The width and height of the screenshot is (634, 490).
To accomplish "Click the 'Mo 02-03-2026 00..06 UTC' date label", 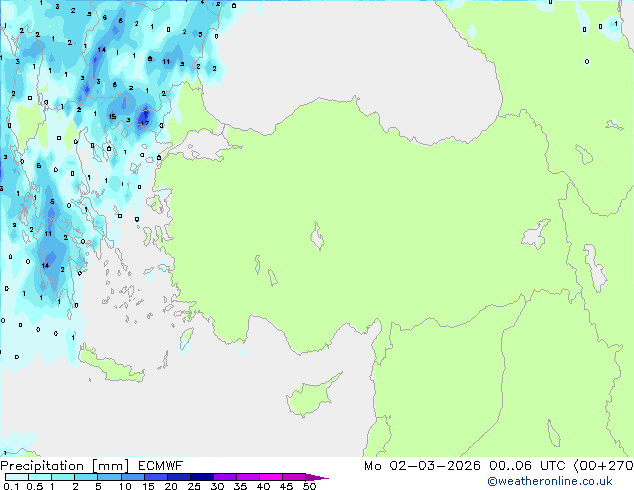I will point(465,466).
